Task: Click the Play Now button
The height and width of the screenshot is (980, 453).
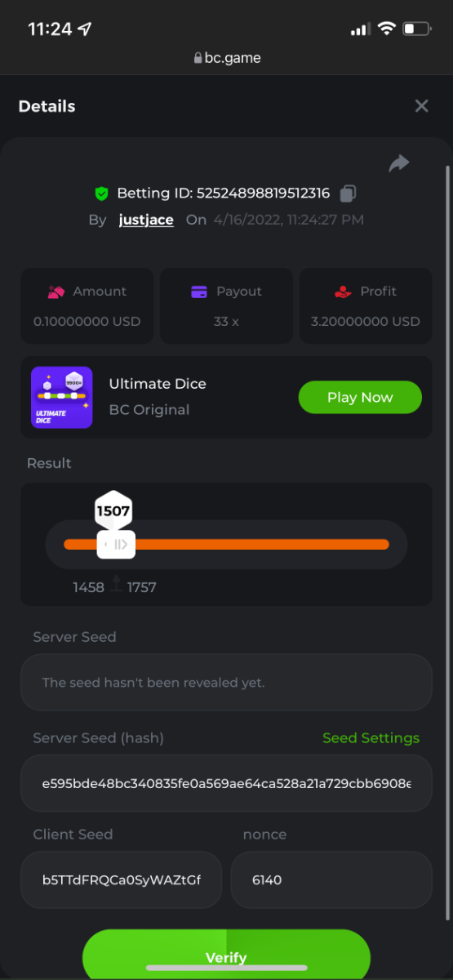Action: point(360,397)
